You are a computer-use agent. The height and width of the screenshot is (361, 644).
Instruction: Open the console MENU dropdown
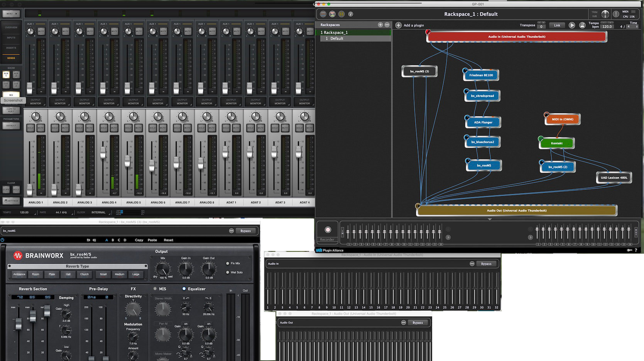pyautogui.click(x=12, y=14)
